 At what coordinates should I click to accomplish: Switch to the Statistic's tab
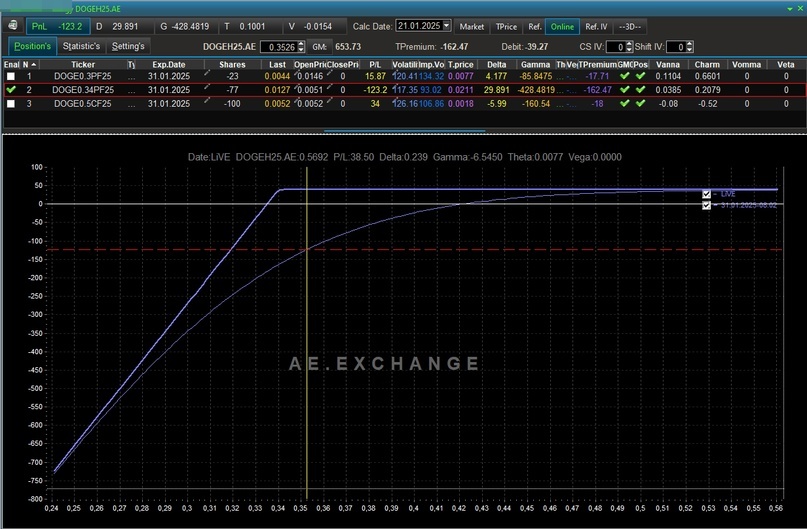click(81, 46)
